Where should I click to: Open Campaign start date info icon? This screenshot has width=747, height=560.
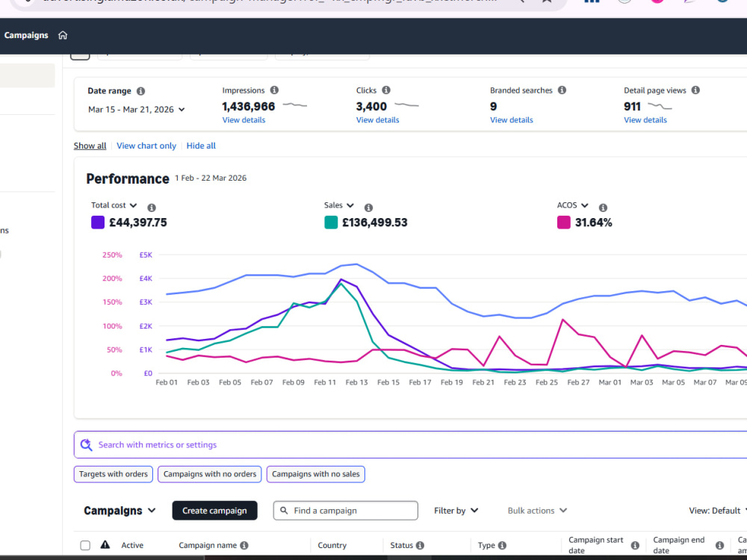[x=635, y=545]
